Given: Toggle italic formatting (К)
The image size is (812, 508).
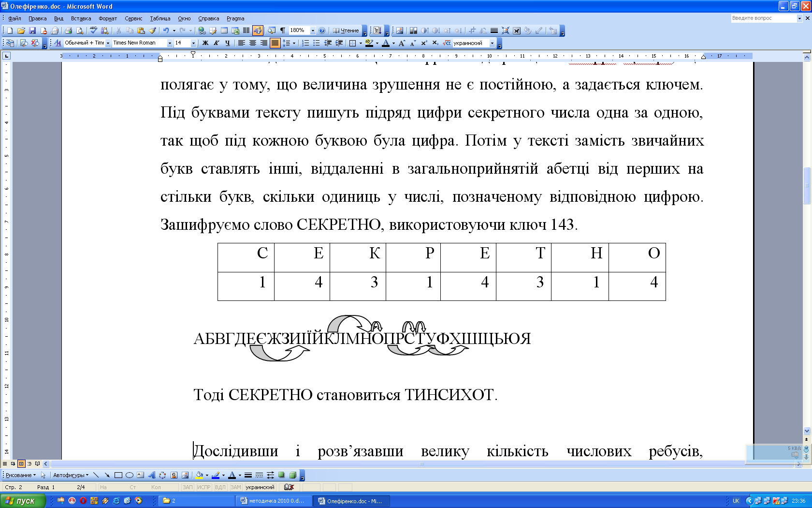Looking at the screenshot, I should pyautogui.click(x=216, y=43).
